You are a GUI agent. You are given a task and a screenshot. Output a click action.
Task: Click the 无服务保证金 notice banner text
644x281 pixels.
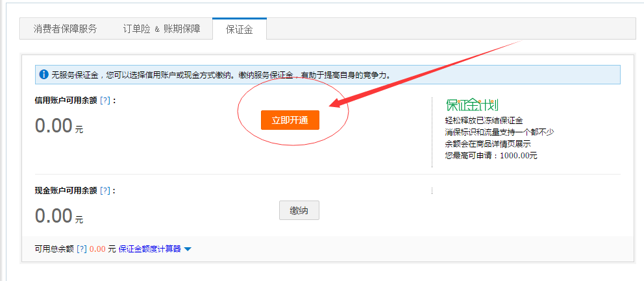221,75
